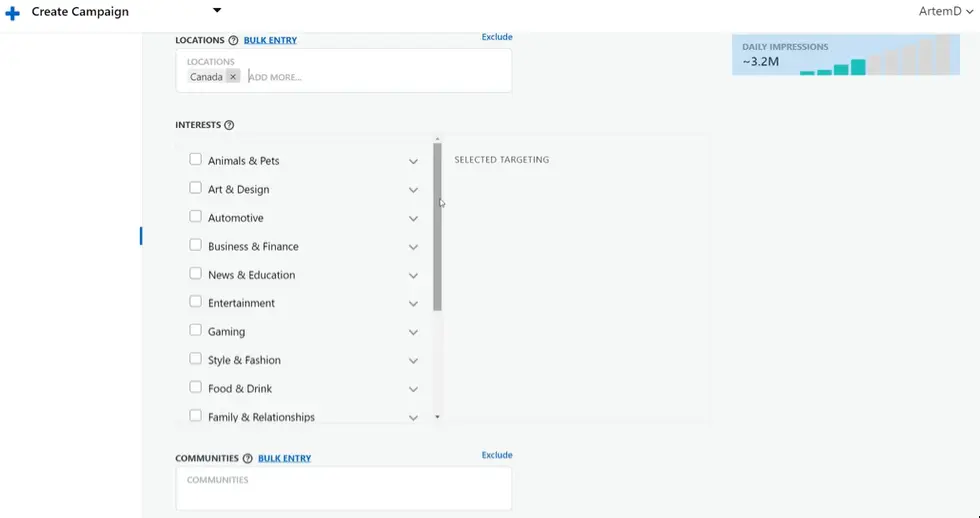
Task: Click the interests list scrollbar thumb
Action: [437, 226]
